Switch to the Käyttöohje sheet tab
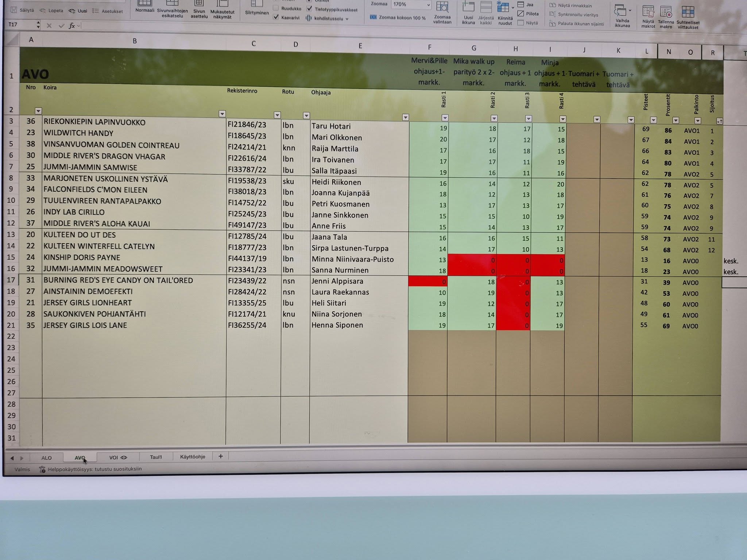This screenshot has width=747, height=560. point(193,456)
